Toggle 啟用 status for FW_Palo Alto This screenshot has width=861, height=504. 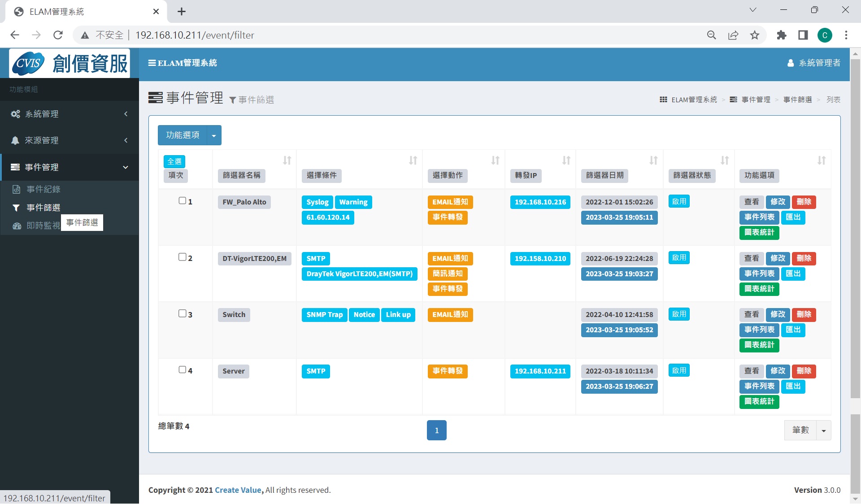click(x=679, y=201)
